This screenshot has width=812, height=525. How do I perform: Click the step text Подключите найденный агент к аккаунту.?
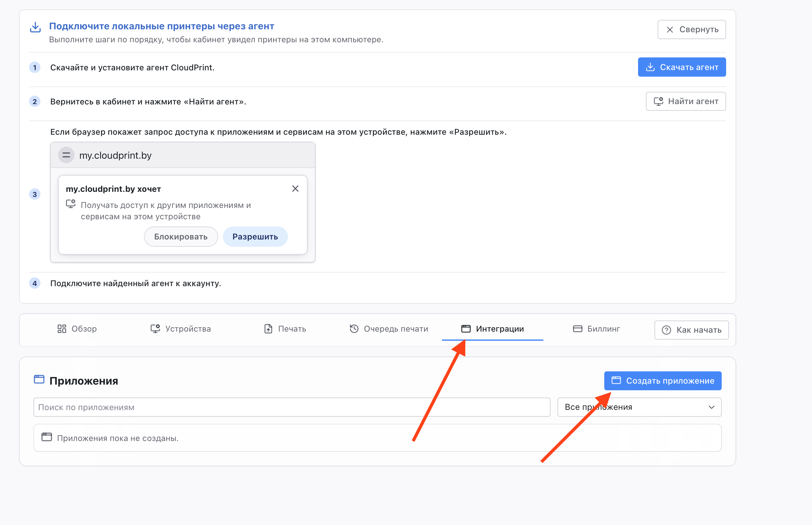(136, 283)
